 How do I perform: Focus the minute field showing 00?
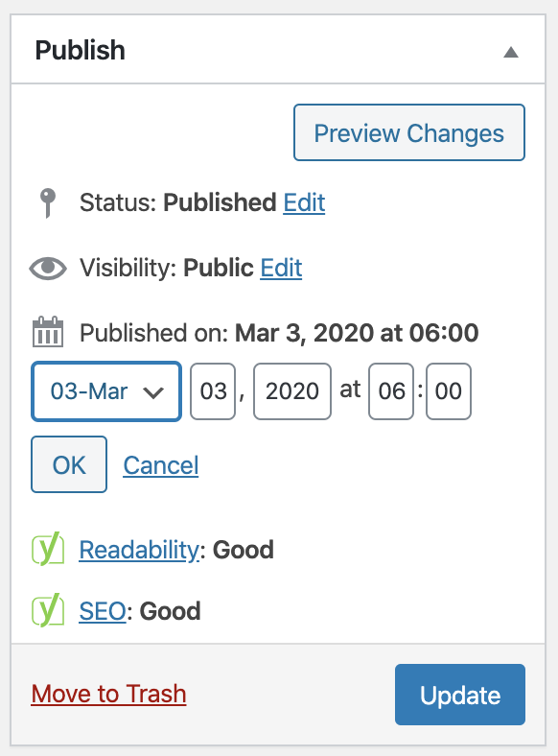449,391
